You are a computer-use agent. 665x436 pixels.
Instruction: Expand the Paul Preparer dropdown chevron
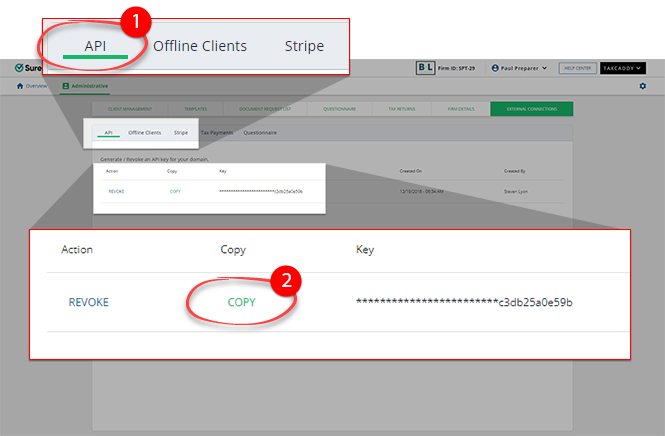[545, 68]
